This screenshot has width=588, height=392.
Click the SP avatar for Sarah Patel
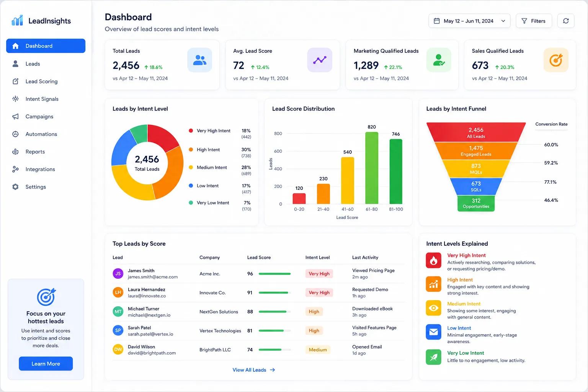(x=118, y=330)
